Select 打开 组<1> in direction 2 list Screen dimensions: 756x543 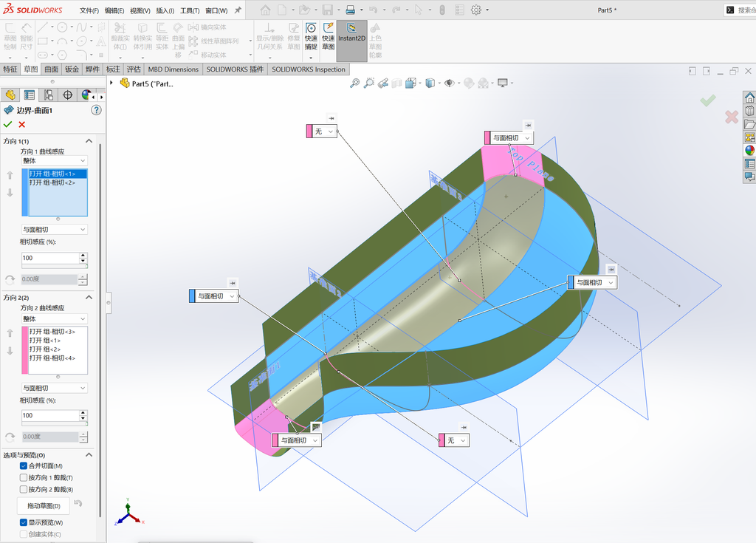(58, 341)
